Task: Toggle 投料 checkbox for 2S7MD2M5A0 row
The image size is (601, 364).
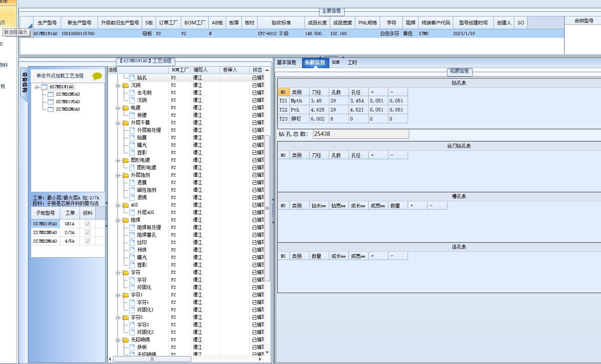Action: point(87,232)
